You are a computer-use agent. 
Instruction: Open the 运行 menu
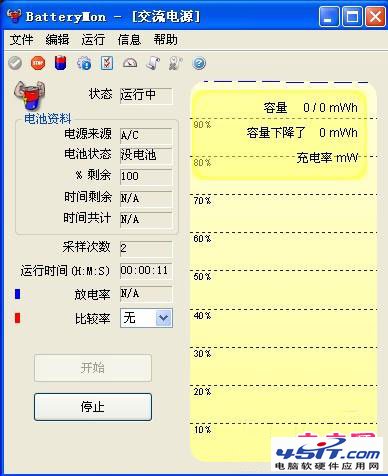93,40
